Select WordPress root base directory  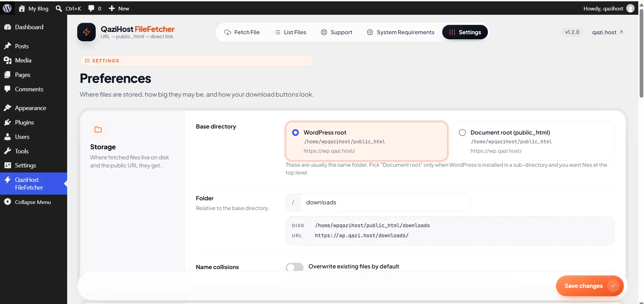(x=366, y=141)
